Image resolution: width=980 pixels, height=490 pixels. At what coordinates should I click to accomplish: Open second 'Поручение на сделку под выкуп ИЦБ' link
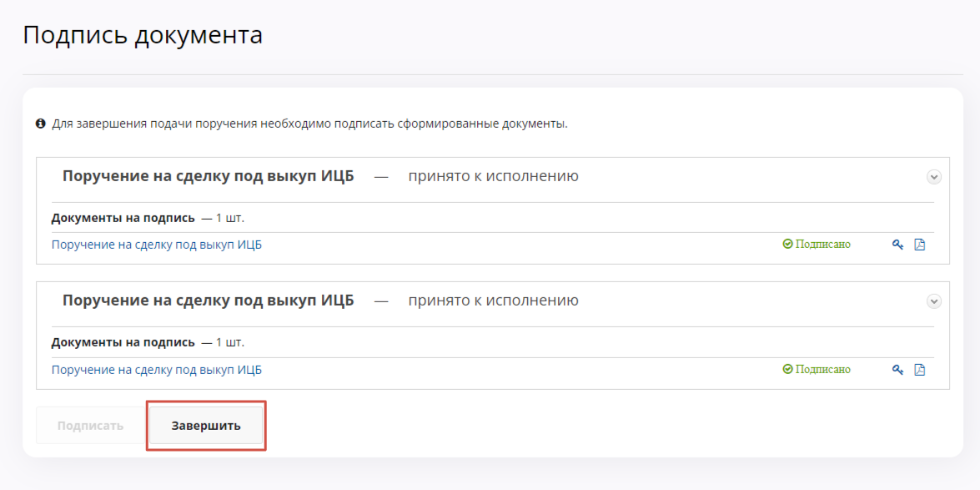[x=157, y=370]
